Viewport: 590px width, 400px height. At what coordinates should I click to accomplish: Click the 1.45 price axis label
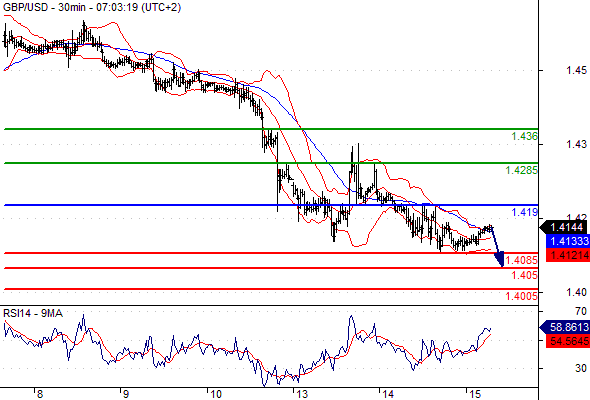coord(576,70)
